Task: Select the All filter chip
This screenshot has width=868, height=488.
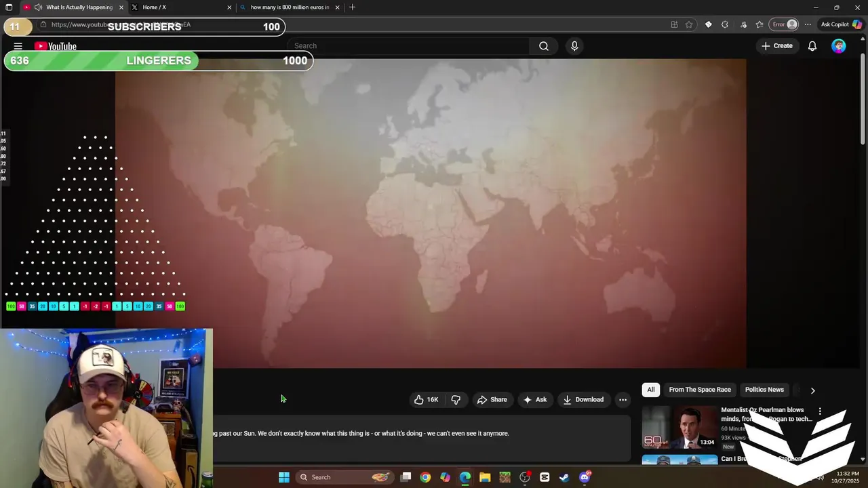Action: (x=651, y=390)
